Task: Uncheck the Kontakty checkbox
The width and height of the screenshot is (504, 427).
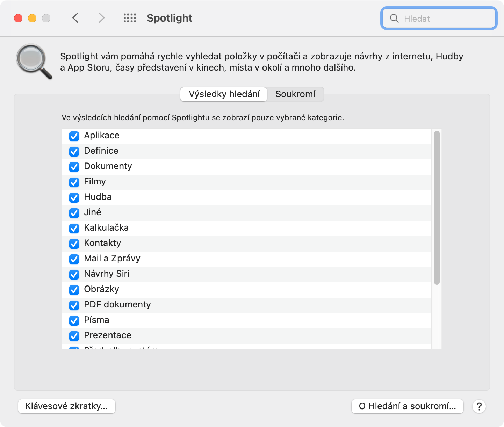Action: click(x=74, y=244)
